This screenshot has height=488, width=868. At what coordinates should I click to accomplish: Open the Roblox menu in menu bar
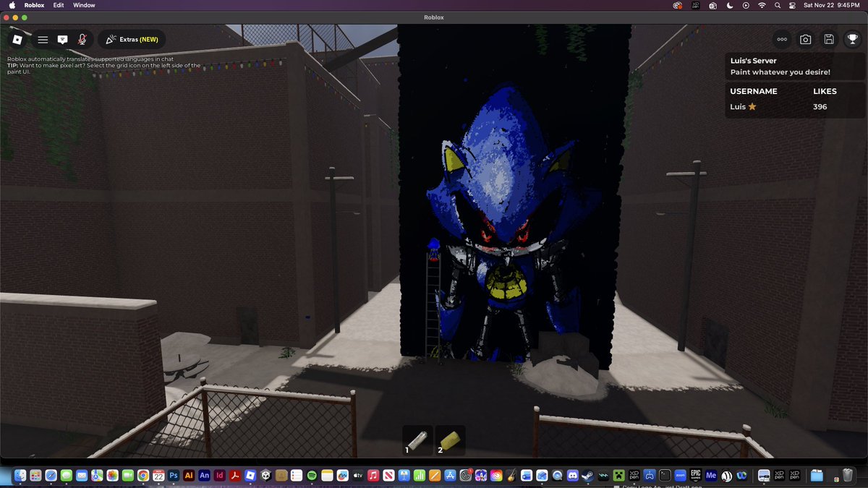click(x=35, y=5)
